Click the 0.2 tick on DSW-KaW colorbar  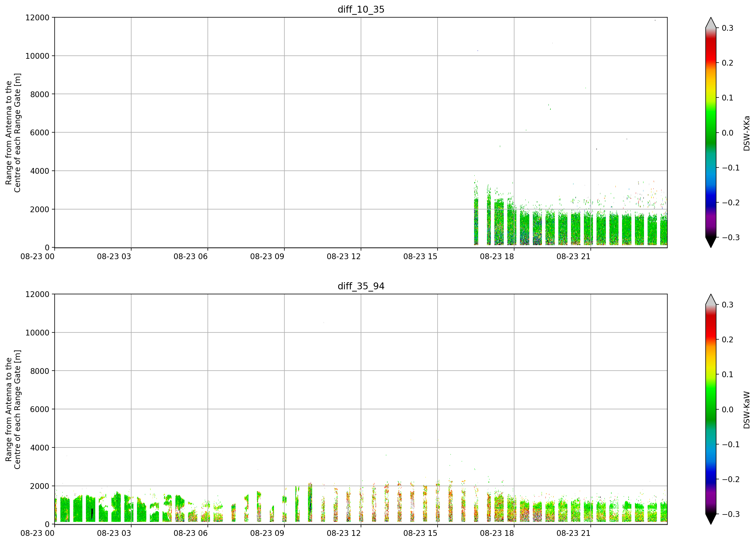[x=728, y=340]
